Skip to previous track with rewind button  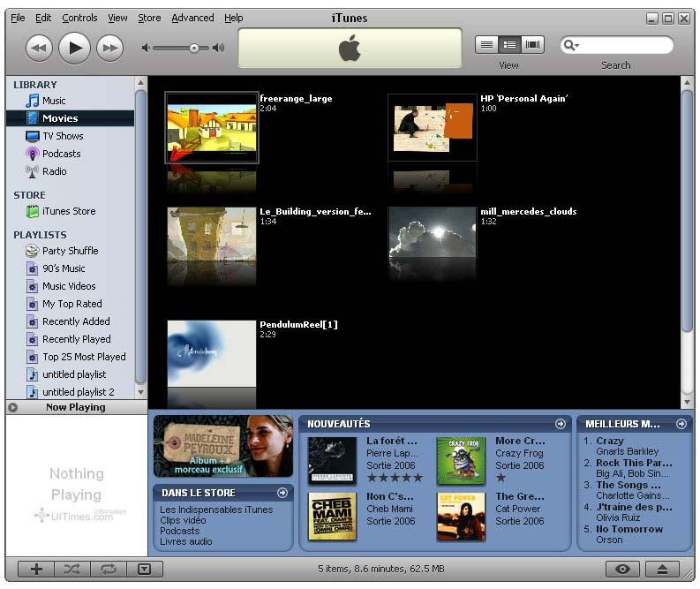coord(38,48)
